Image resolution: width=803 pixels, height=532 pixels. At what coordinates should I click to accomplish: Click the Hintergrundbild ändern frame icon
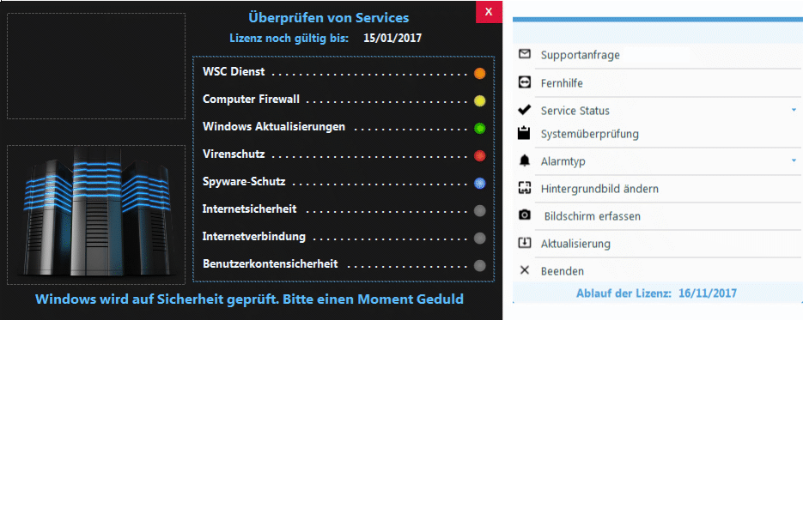[525, 188]
